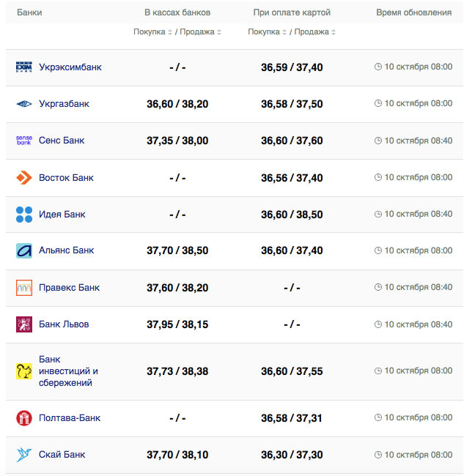Click the Банк Львов logo icon
The image size is (464, 476).
tap(24, 324)
